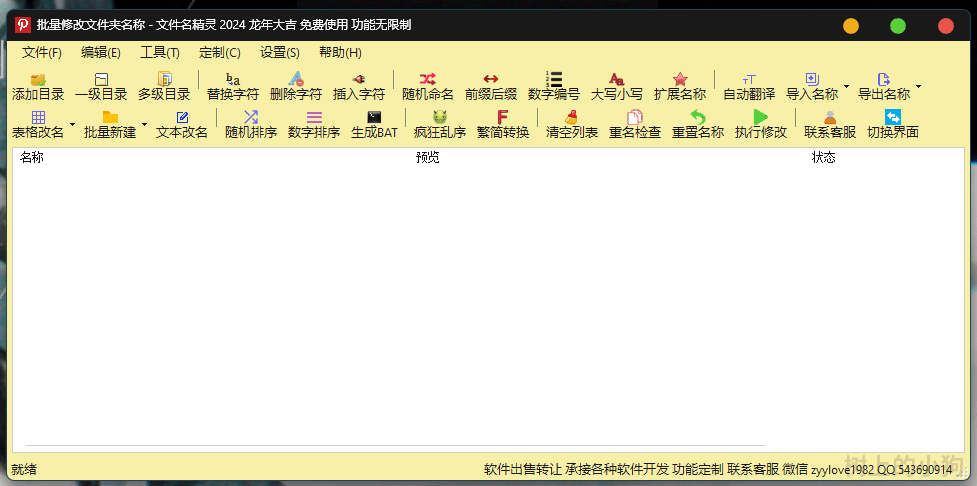Click the 生成BAT generate script icon

(x=374, y=117)
